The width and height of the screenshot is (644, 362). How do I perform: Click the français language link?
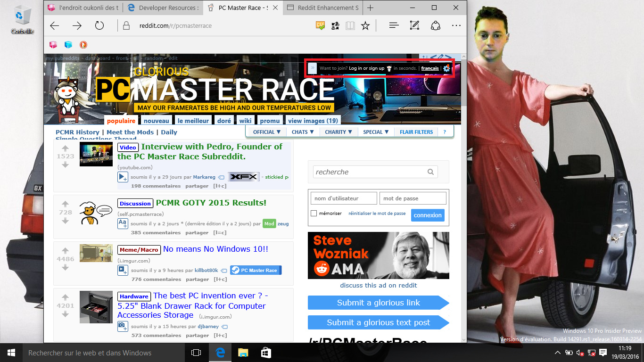coord(430,68)
